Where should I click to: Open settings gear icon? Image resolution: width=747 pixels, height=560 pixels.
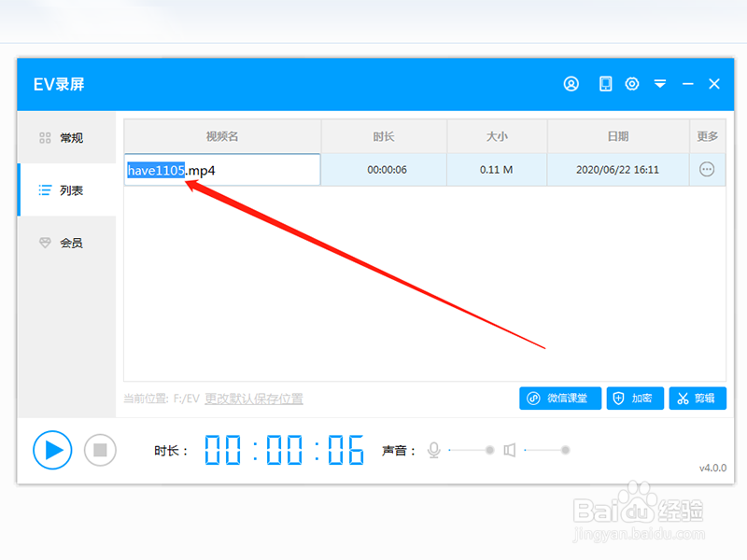(x=632, y=84)
